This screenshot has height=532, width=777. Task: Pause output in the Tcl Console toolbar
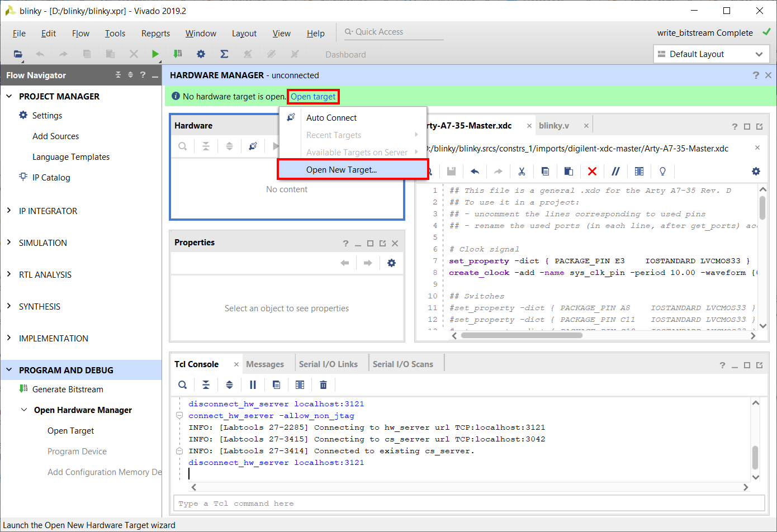[253, 384]
